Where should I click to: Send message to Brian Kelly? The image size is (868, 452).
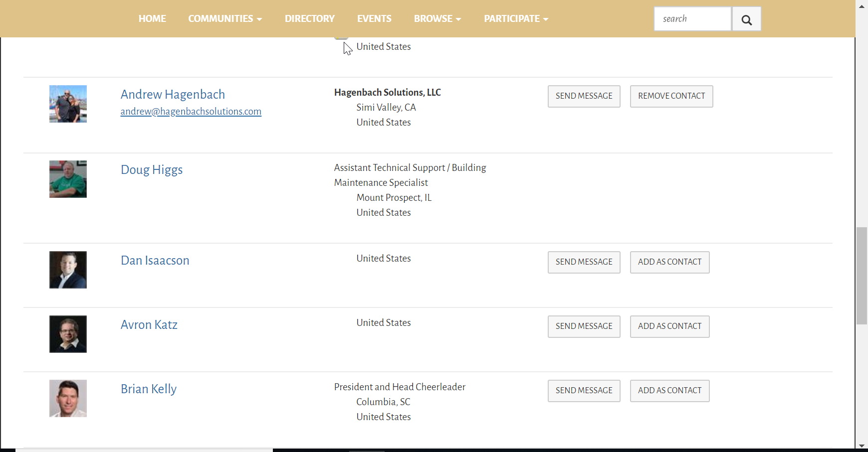584,391
